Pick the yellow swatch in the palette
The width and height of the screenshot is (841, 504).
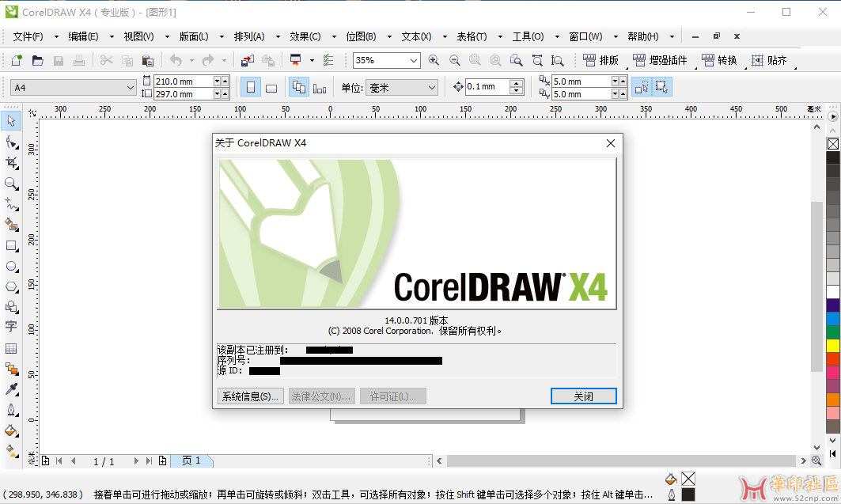pos(833,345)
